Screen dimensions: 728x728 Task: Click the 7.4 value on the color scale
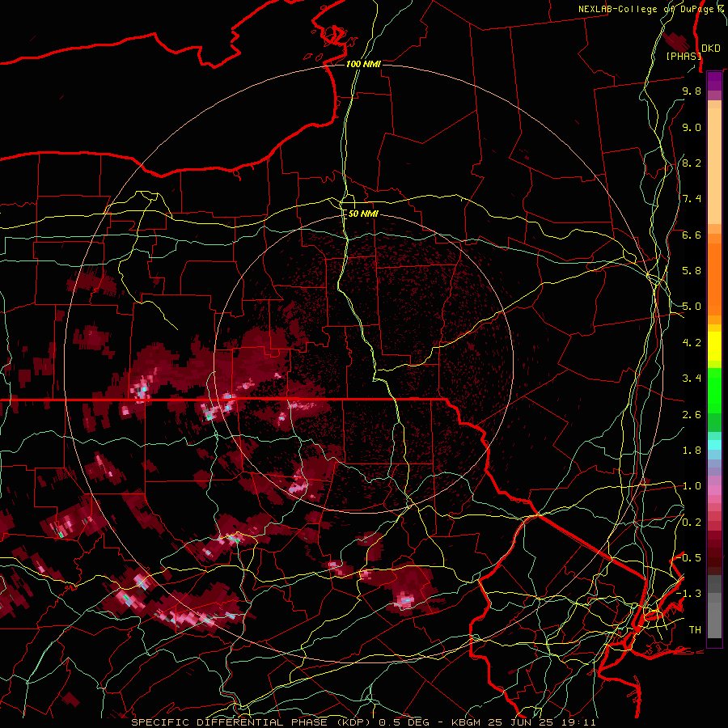(692, 199)
